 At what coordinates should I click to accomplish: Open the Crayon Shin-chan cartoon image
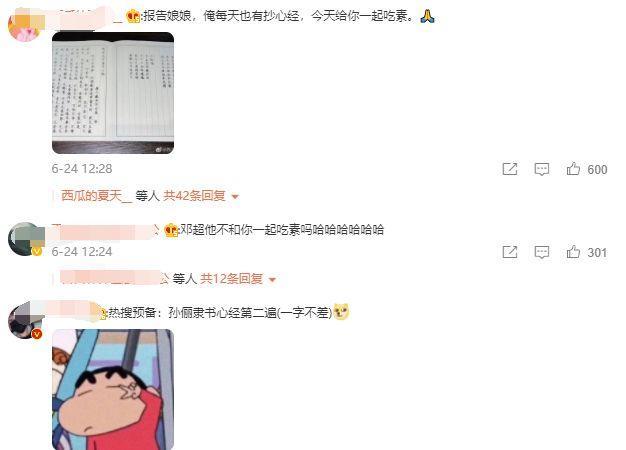point(113,389)
